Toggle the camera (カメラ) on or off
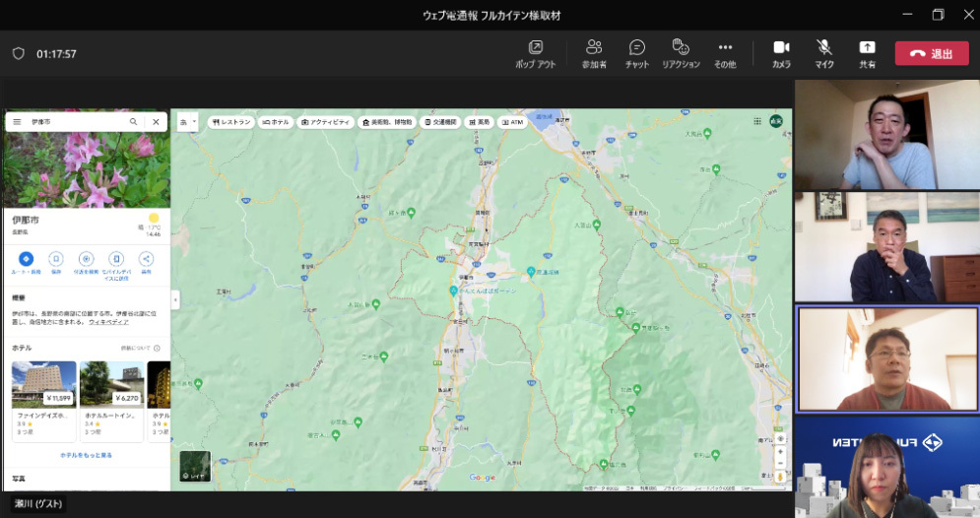980x518 pixels. click(781, 47)
